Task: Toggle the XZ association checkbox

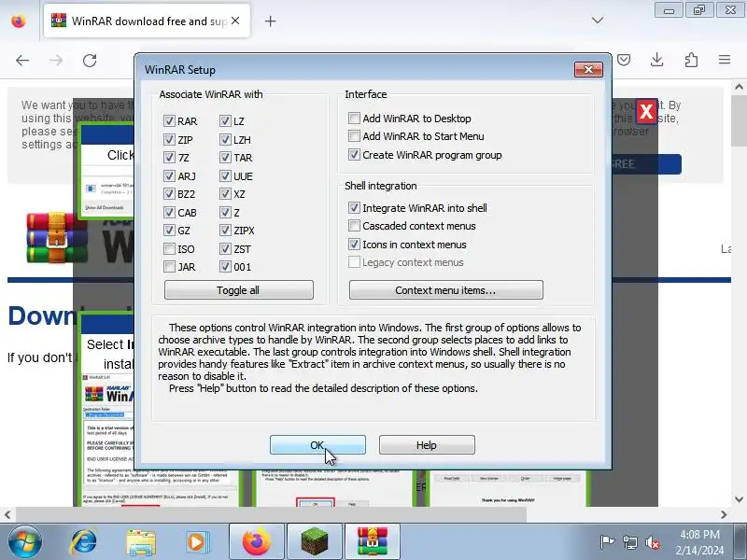Action: click(225, 194)
